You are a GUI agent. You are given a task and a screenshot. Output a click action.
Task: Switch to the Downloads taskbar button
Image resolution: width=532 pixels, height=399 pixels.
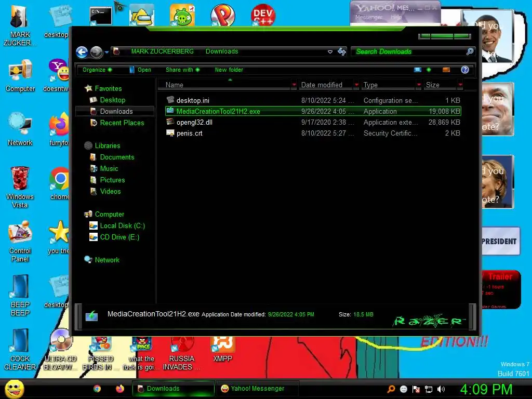tap(174, 389)
